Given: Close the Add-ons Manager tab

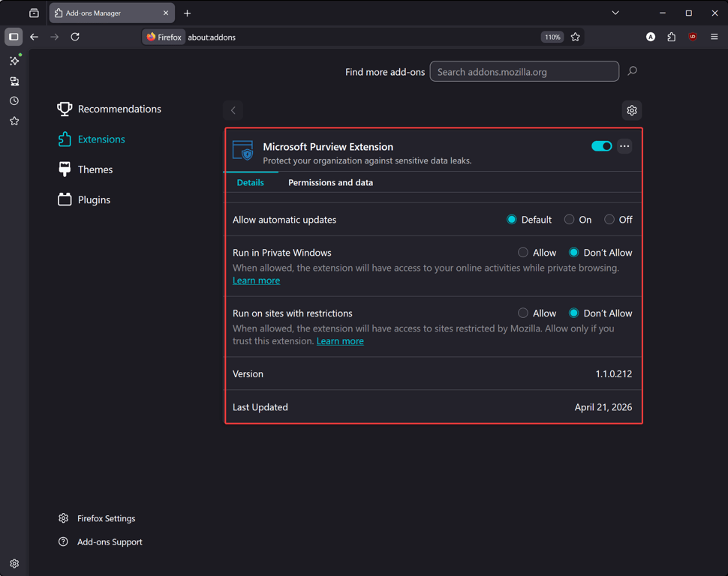Looking at the screenshot, I should click(x=166, y=13).
